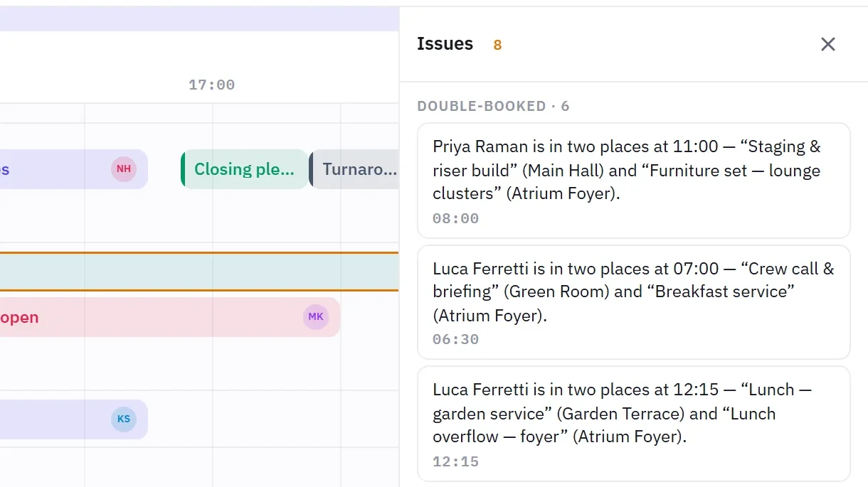Click the KS assignee avatar
The width and height of the screenshot is (868, 487).
pos(124,419)
